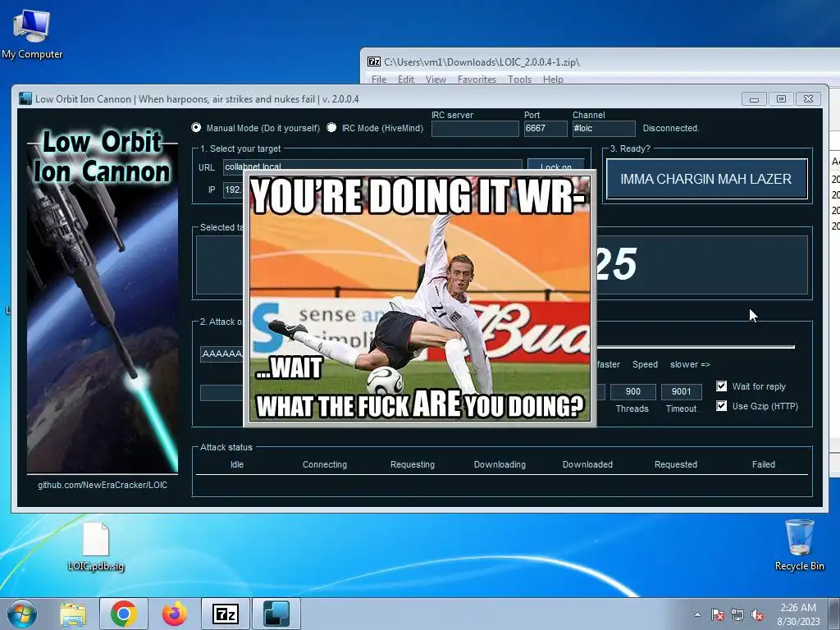Viewport: 840px width, 630px height.
Task: Minimize the Low Orbit Ion Cannon window
Action: pos(755,99)
